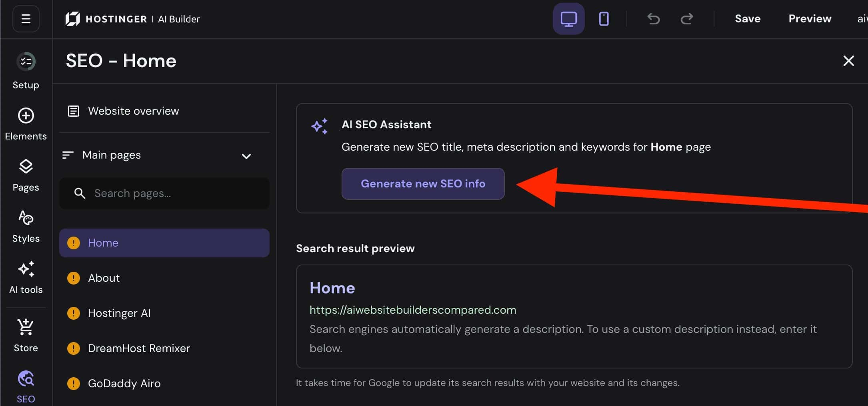Click into the Search pages field

coord(164,193)
